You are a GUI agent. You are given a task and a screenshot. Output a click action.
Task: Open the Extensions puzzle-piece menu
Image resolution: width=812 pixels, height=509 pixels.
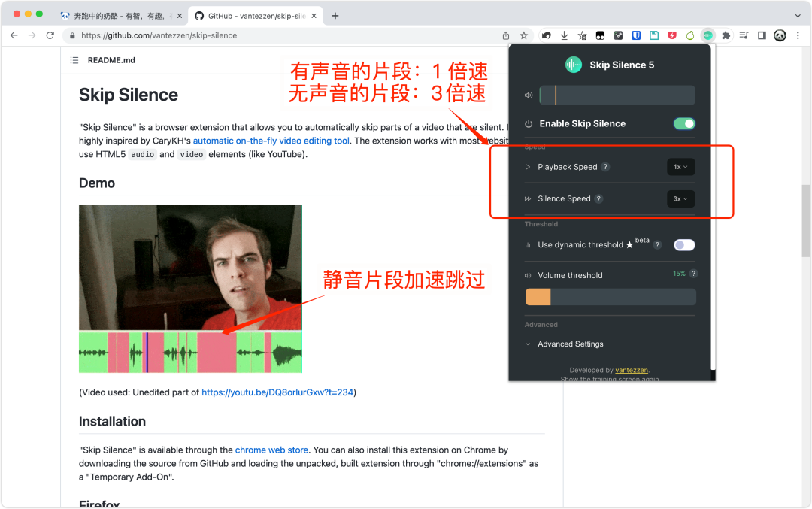[x=726, y=35]
